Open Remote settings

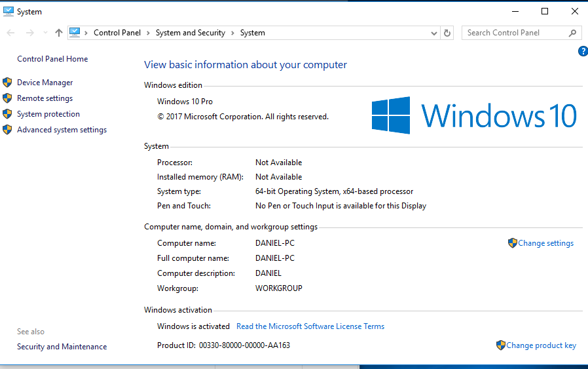[x=45, y=98]
